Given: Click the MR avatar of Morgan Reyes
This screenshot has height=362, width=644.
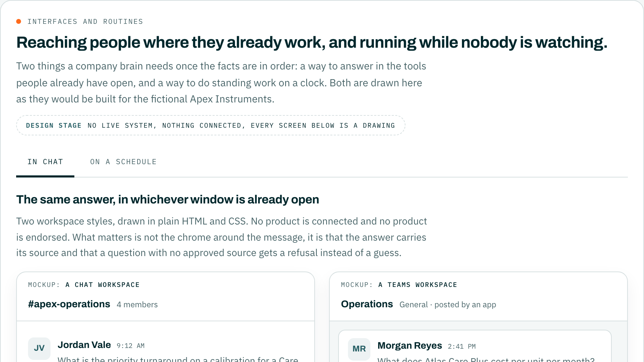Looking at the screenshot, I should [x=359, y=349].
